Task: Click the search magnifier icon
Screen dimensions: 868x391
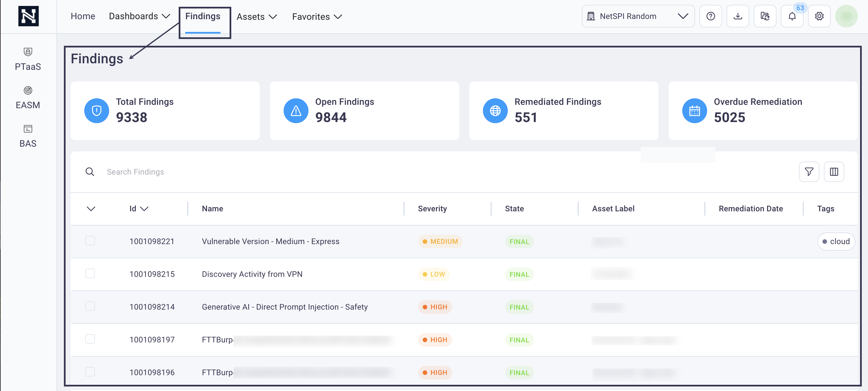Action: [90, 172]
